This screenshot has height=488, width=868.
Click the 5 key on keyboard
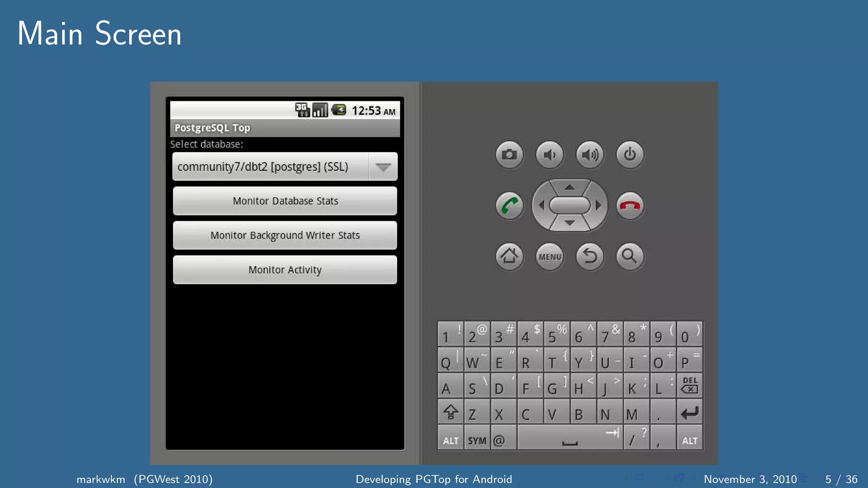tap(557, 333)
